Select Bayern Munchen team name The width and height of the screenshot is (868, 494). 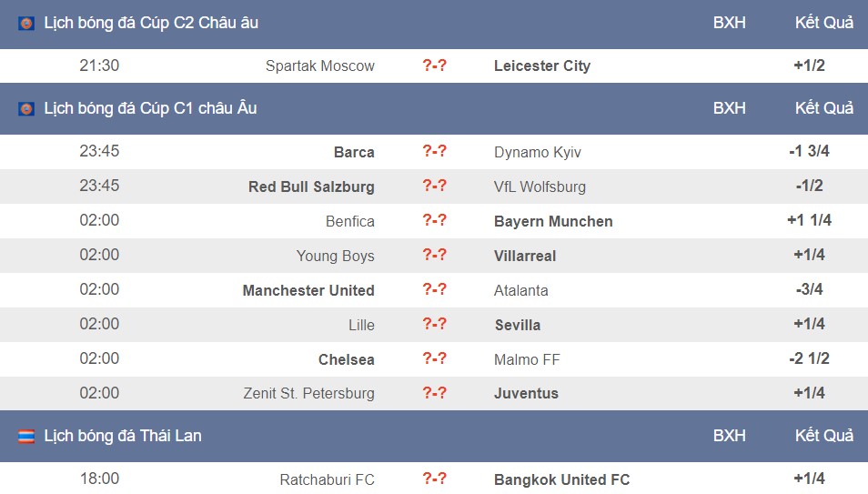tap(553, 221)
